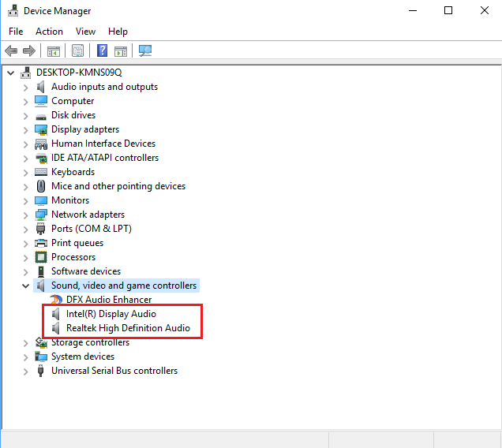Click the Show/Hide Console Tree icon

[x=54, y=51]
